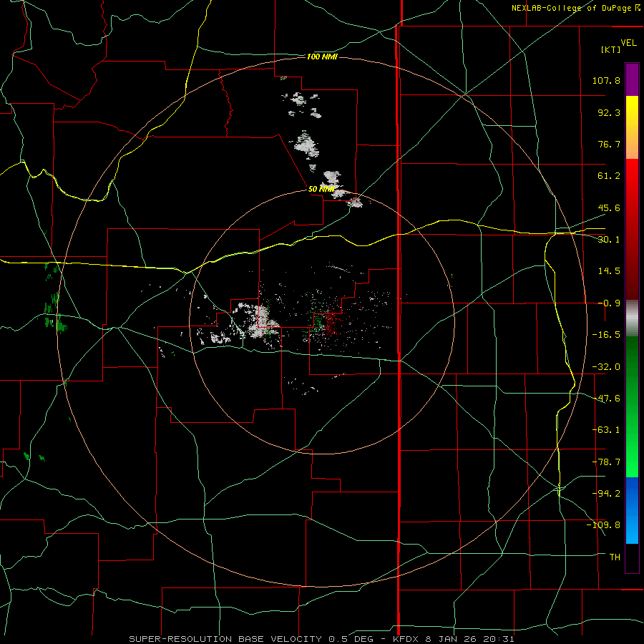The width and height of the screenshot is (644, 644).
Task: Select the 45.6 scale value
Action: [x=609, y=208]
